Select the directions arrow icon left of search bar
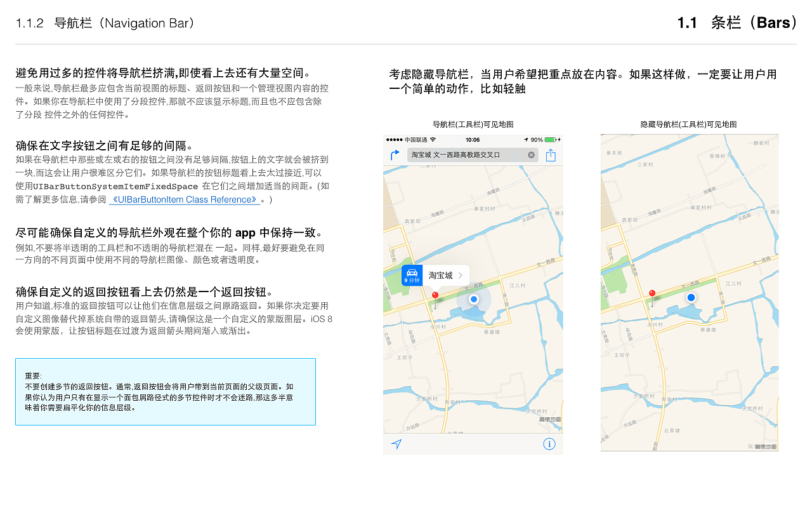 click(x=396, y=154)
